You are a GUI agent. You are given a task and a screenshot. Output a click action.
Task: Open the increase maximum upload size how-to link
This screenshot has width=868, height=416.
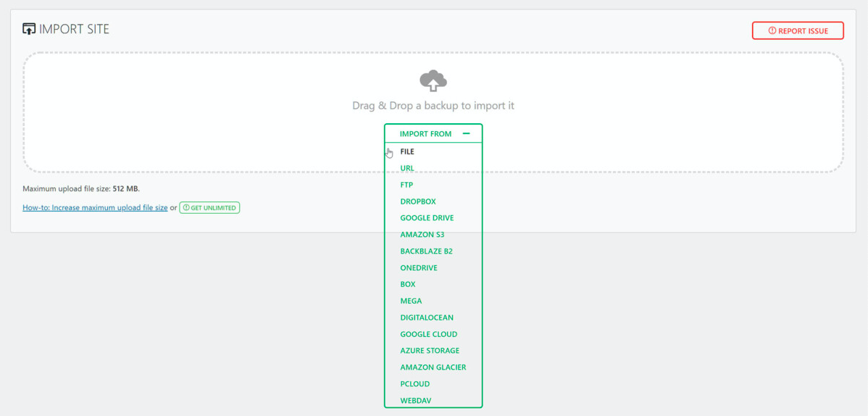tap(95, 208)
